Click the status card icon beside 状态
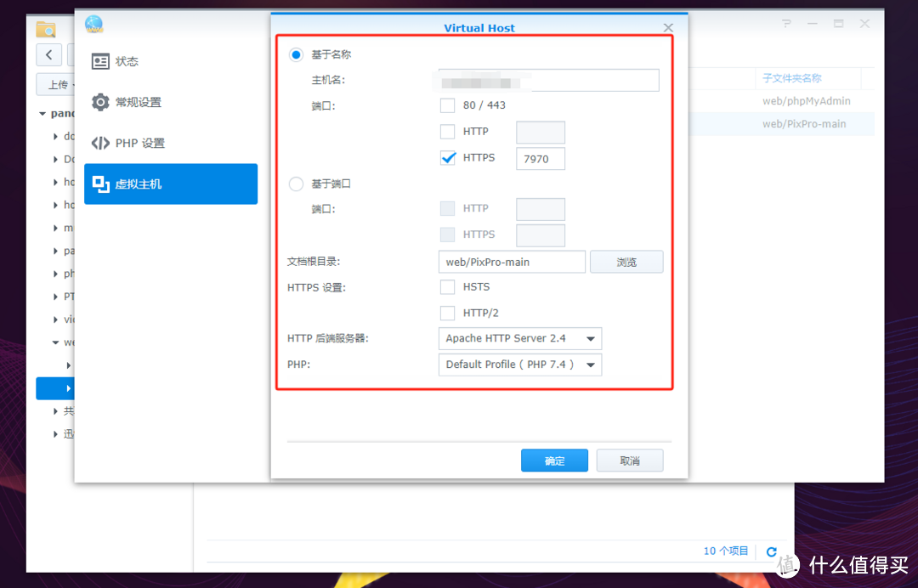Viewport: 918px width, 588px height. point(100,61)
